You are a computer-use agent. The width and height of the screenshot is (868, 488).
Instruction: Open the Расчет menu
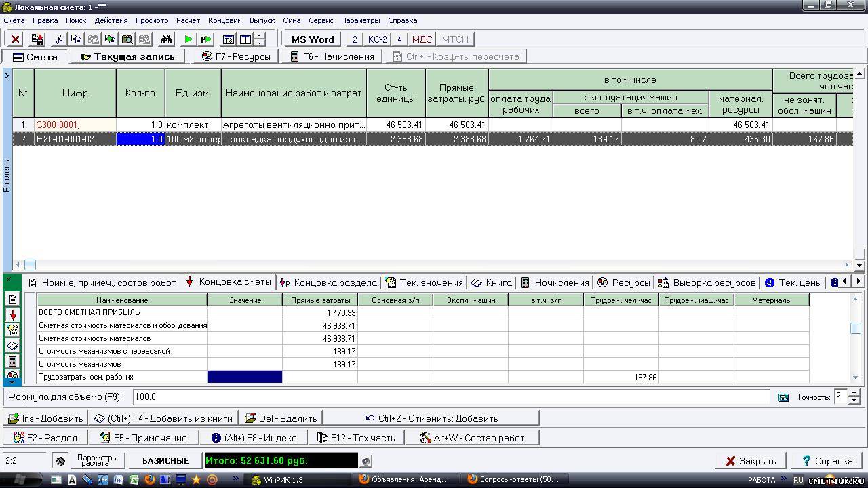(x=188, y=20)
